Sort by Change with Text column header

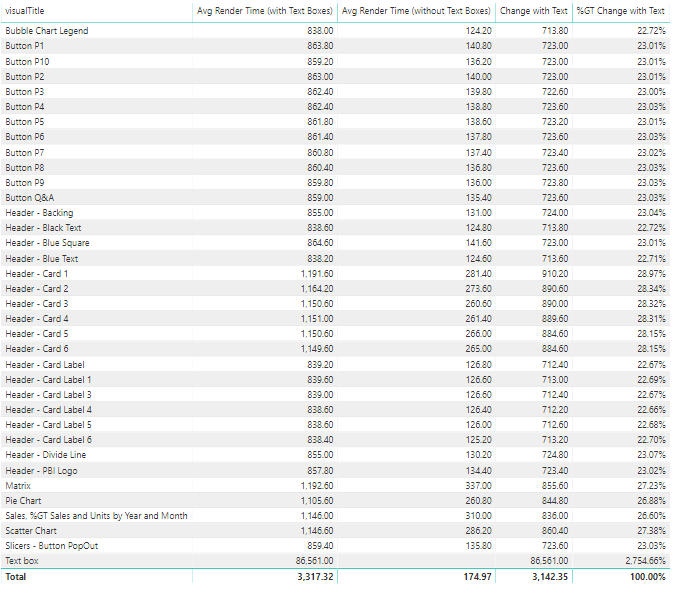[533, 11]
